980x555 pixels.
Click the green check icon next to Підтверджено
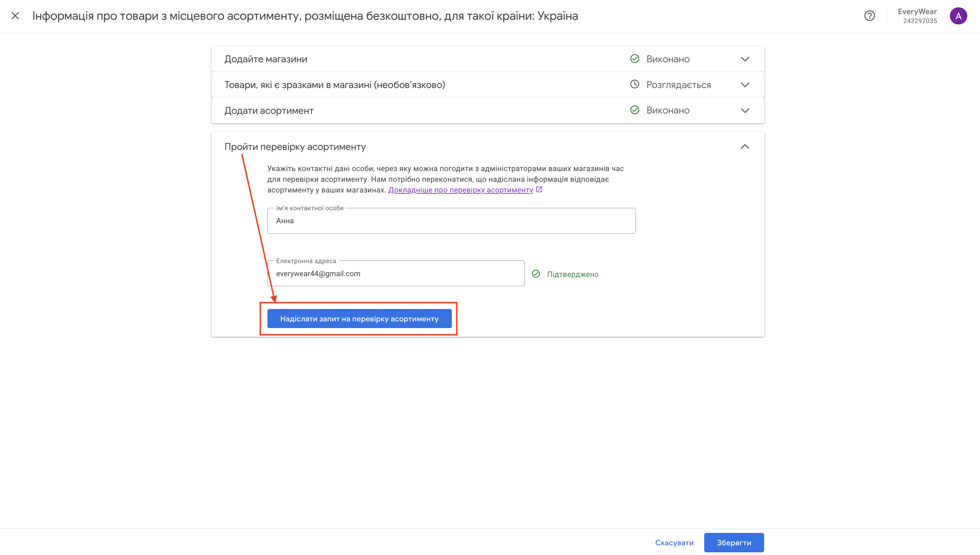536,274
